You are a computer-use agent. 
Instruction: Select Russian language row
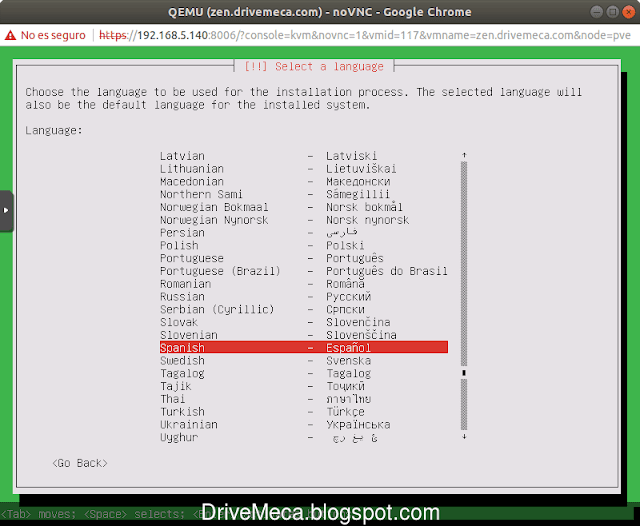click(304, 297)
